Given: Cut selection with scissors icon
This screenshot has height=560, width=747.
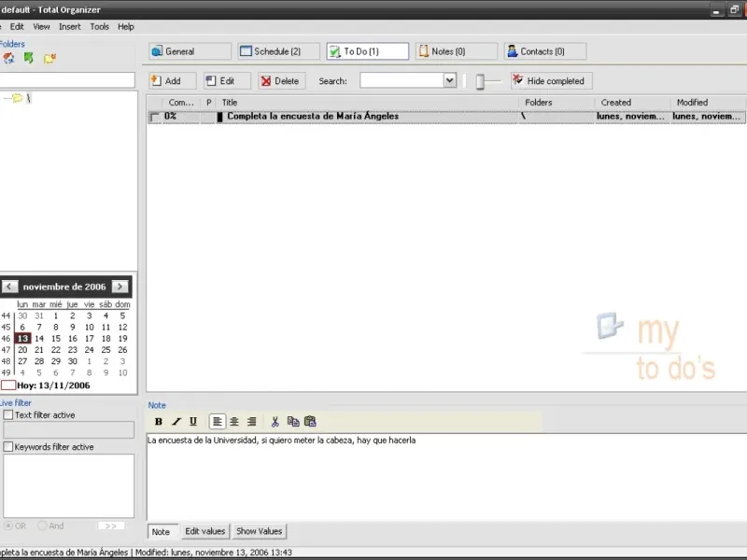Looking at the screenshot, I should pyautogui.click(x=275, y=422).
